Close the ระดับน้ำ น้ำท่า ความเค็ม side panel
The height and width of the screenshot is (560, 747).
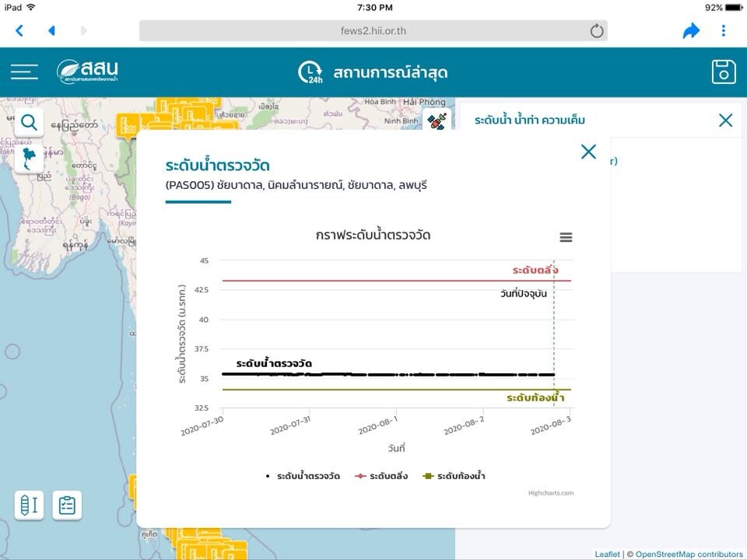[x=725, y=121]
